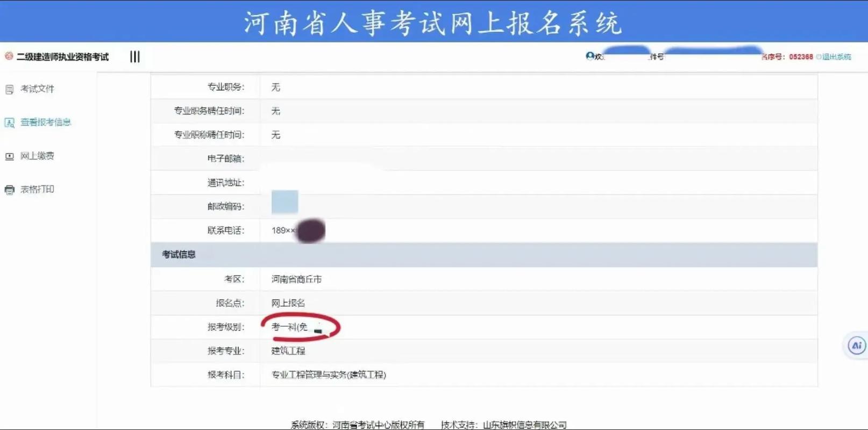Click the user avatar icon in header

pyautogui.click(x=590, y=56)
